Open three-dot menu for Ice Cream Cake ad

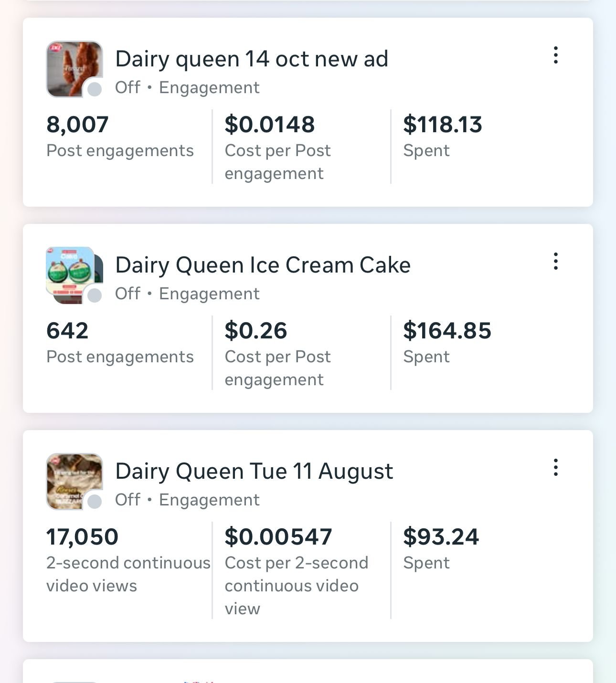555,262
